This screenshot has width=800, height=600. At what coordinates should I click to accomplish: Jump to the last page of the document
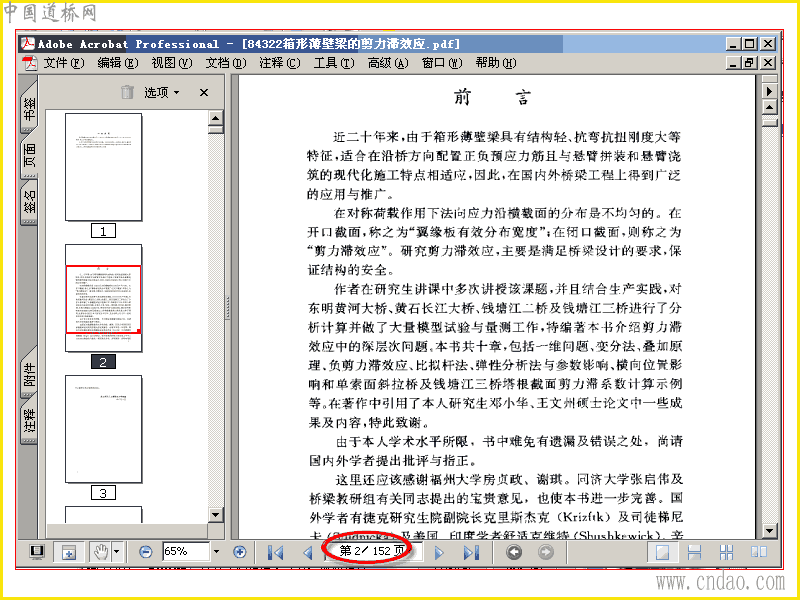[471, 552]
